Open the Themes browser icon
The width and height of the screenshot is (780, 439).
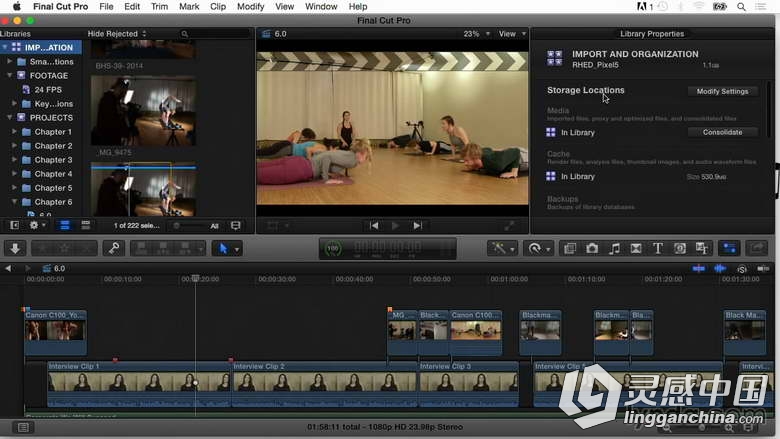coord(702,248)
